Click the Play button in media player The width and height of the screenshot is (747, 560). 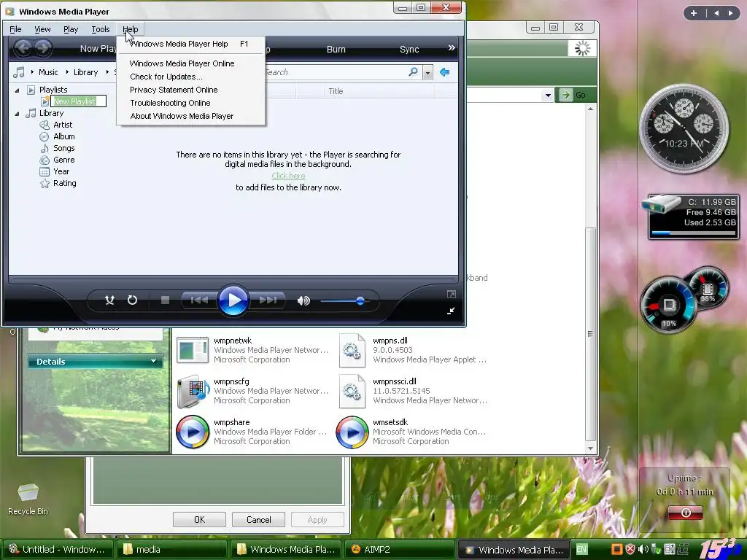[x=233, y=300]
